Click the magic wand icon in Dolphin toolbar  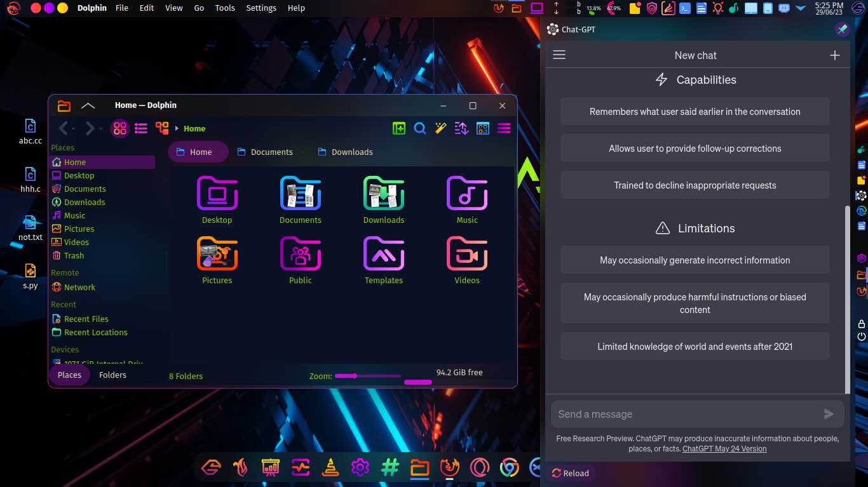(441, 129)
